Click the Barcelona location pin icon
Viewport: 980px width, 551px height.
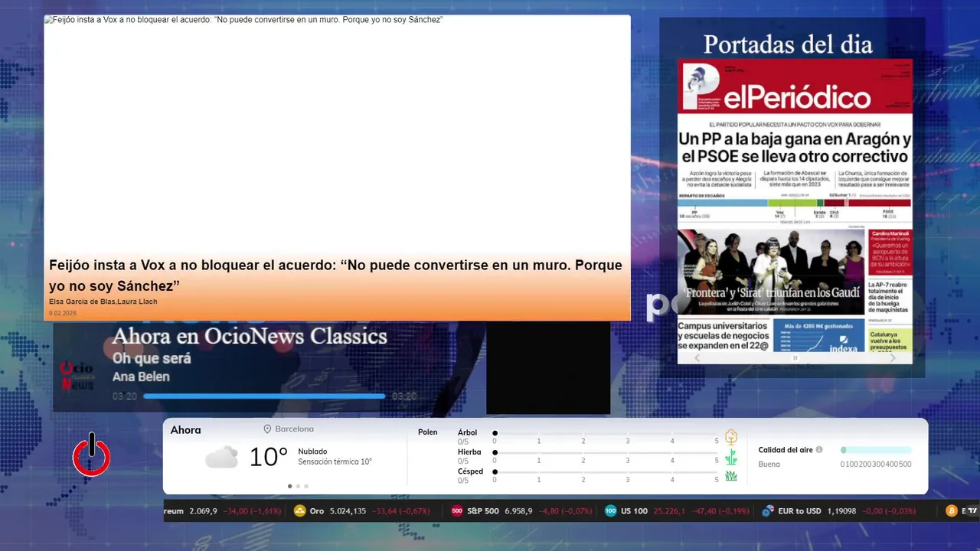[267, 429]
